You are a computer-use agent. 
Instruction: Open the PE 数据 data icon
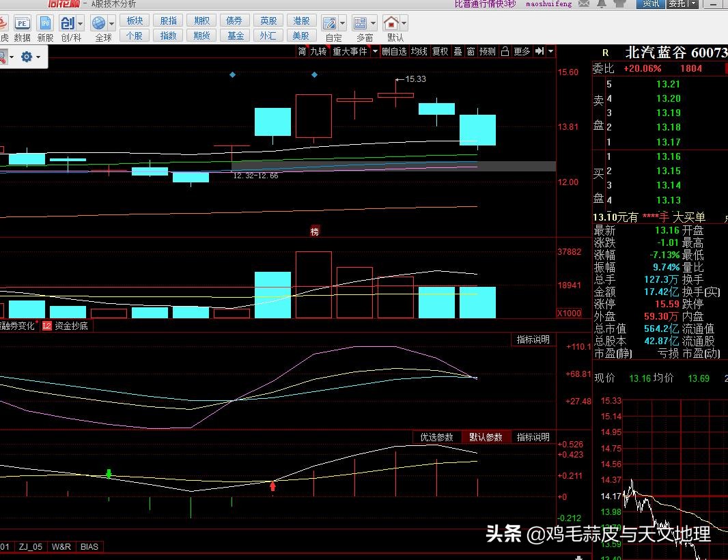23,23
